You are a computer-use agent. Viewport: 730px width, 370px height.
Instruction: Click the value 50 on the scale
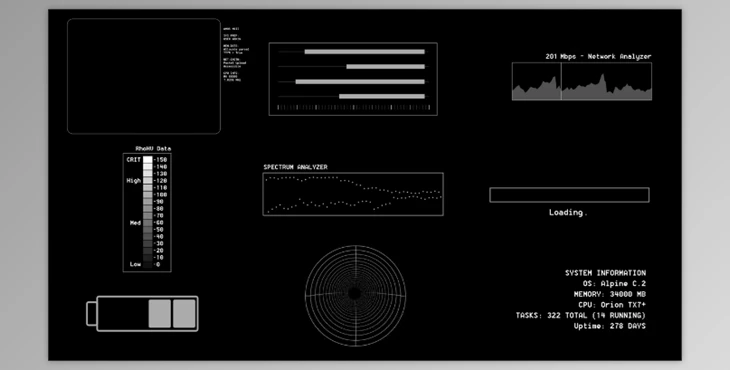pos(159,229)
